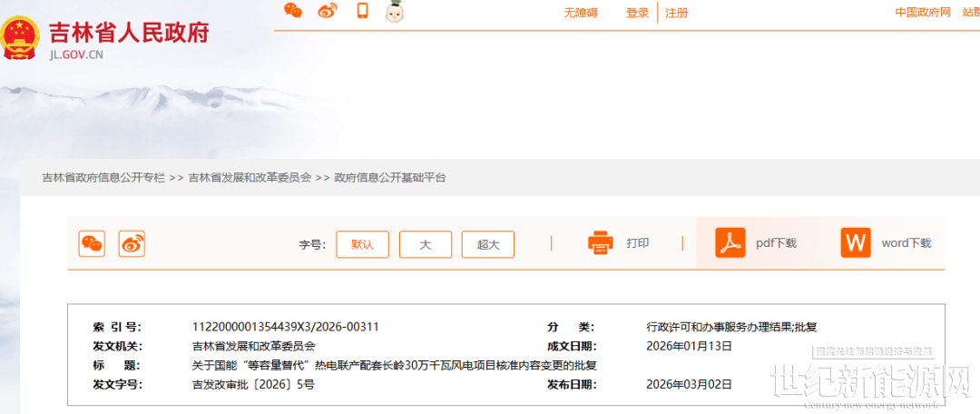The width and height of the screenshot is (980, 414).
Task: Open 无障碍 accessibility link
Action: [x=581, y=13]
